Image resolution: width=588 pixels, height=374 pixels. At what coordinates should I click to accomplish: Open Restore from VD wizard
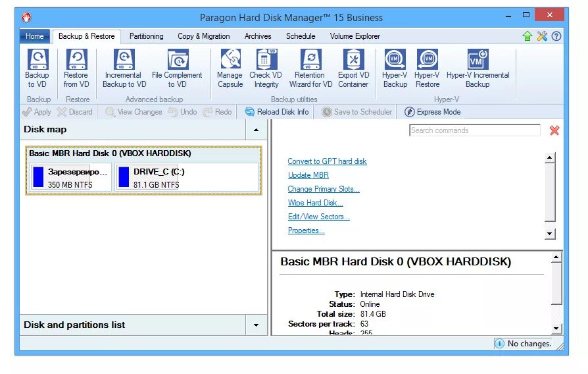click(76, 68)
